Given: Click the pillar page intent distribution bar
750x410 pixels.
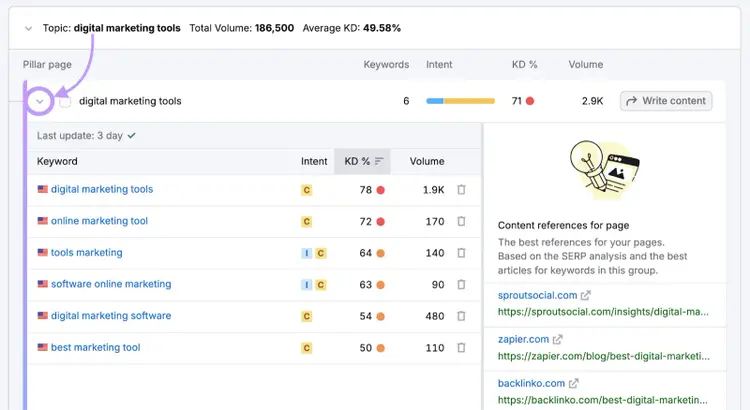Looking at the screenshot, I should [x=460, y=101].
